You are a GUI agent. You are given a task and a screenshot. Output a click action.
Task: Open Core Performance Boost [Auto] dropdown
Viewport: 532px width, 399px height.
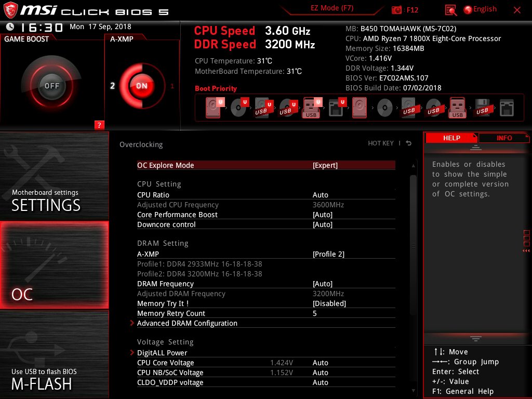click(266, 215)
